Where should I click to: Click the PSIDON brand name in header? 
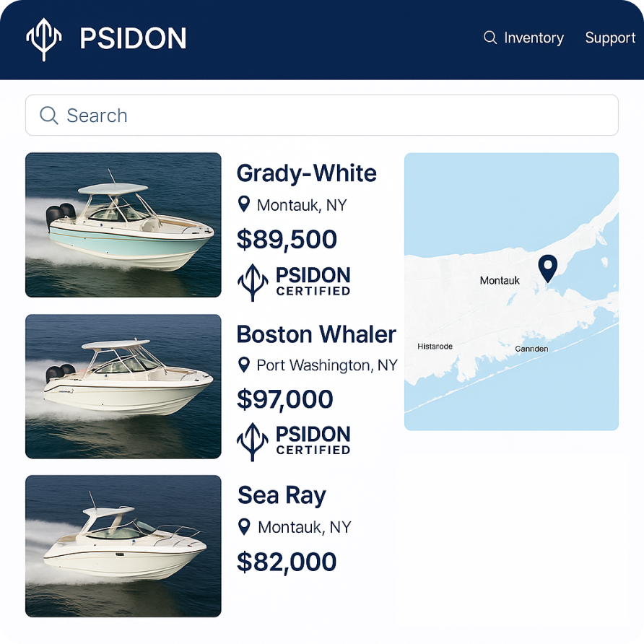[x=133, y=38]
